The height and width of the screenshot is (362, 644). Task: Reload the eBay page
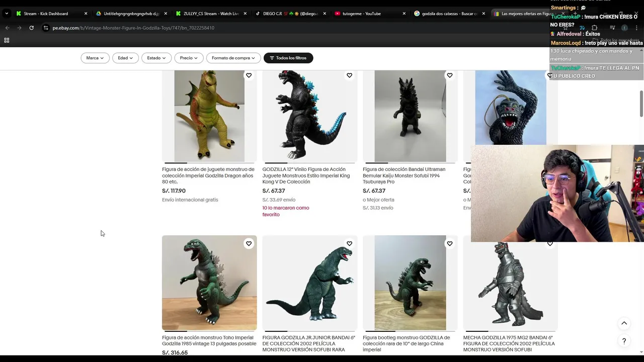point(31,28)
